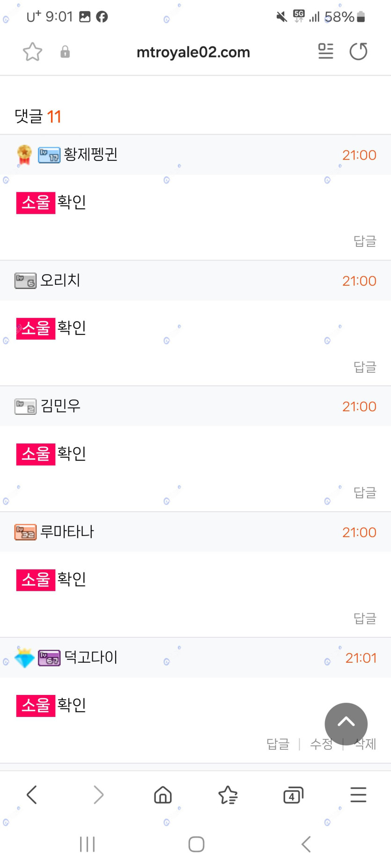Navigate forward with browser forward arrow

tap(98, 795)
